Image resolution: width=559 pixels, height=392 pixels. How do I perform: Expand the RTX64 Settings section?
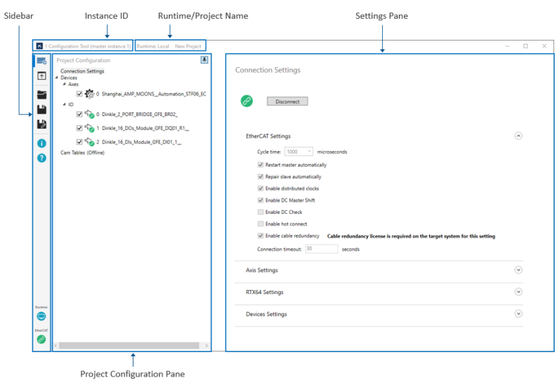[518, 292]
